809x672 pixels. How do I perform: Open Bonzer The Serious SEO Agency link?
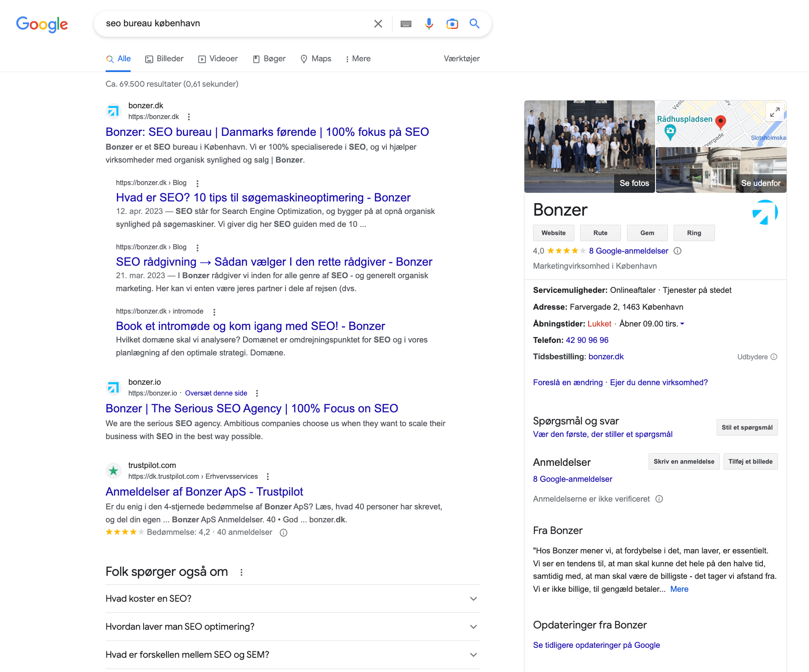(252, 408)
